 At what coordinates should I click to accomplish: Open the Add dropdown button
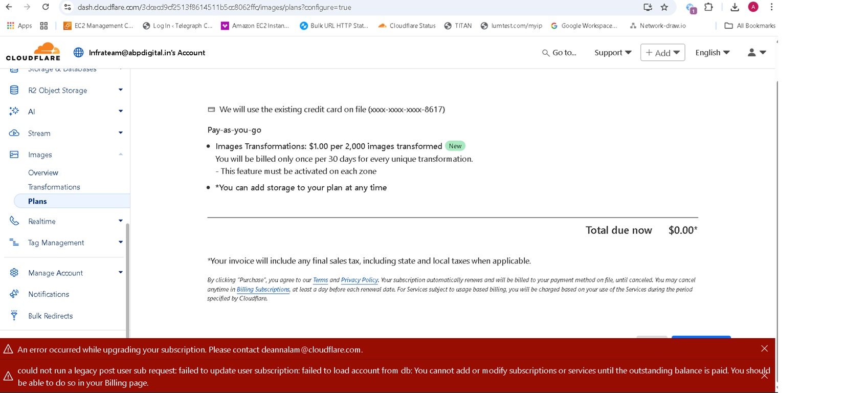662,53
